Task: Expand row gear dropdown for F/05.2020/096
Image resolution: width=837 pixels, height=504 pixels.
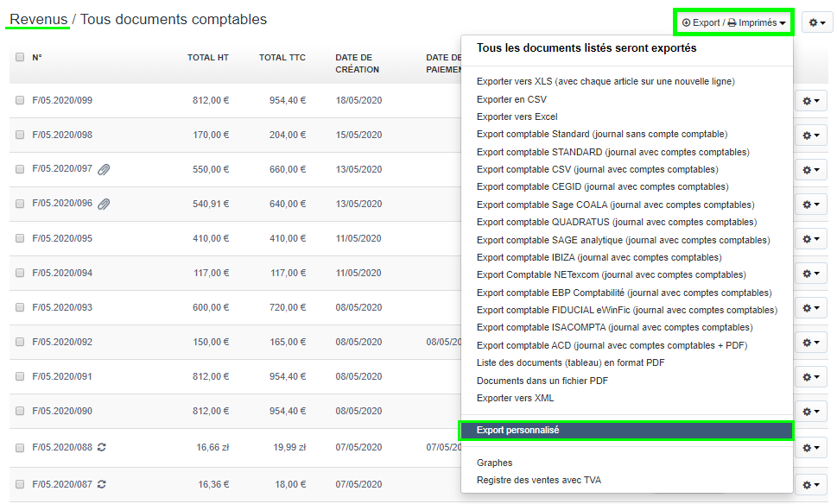Action: [x=810, y=205]
